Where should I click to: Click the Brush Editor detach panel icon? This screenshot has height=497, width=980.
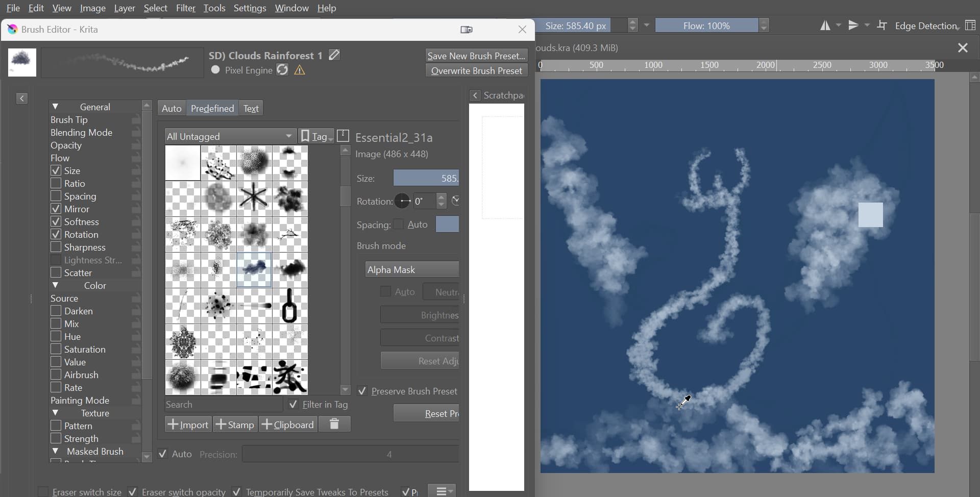(x=467, y=30)
